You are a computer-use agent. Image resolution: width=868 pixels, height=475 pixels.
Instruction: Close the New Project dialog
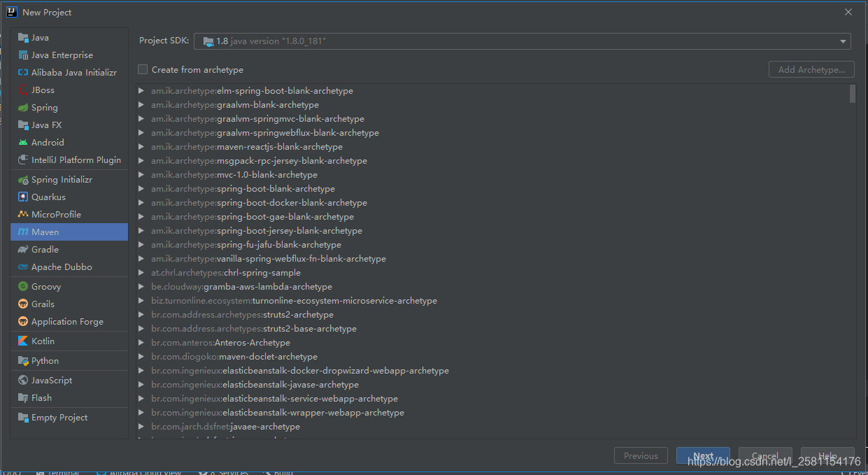point(848,12)
